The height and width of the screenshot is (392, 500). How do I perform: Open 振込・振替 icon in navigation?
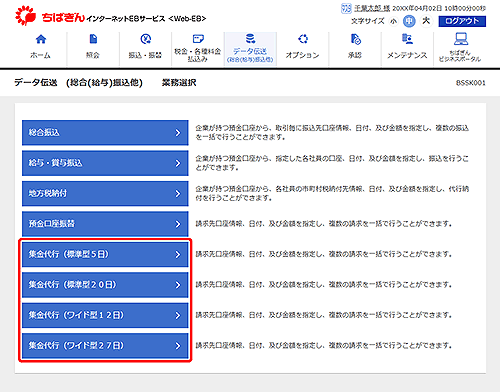pos(146,39)
